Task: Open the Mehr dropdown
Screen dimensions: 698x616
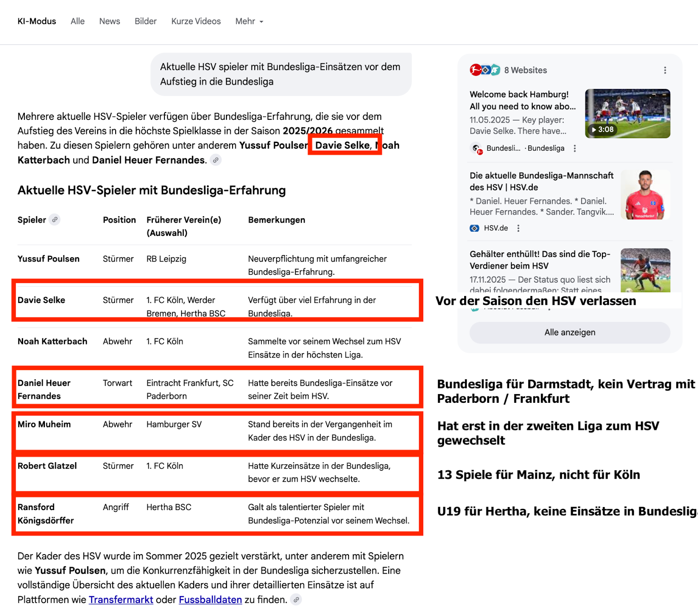Action: [249, 21]
